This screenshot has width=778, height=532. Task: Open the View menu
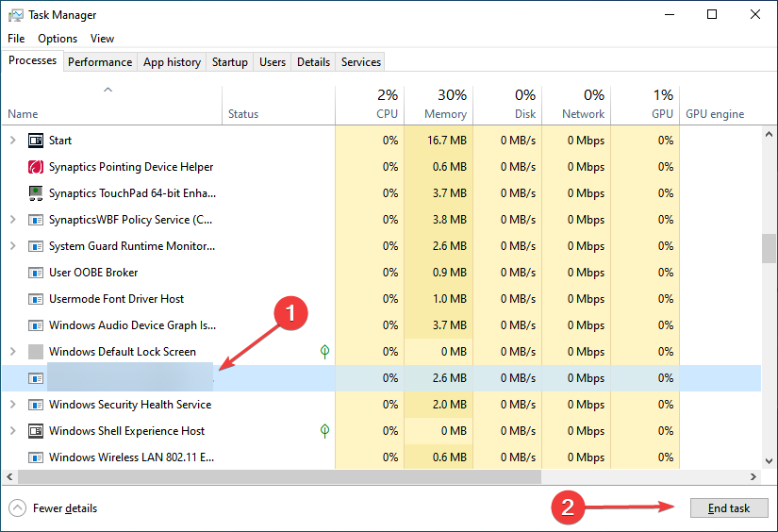tap(102, 39)
